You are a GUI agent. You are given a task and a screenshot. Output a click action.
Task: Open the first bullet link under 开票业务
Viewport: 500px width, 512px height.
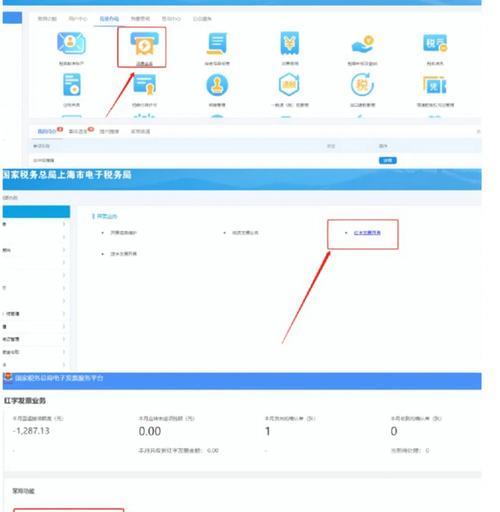[x=123, y=233]
